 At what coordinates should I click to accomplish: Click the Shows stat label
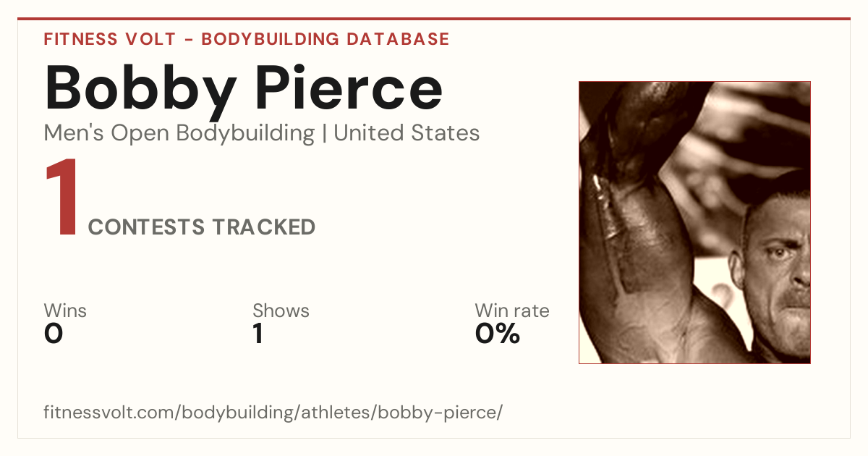[x=281, y=311]
